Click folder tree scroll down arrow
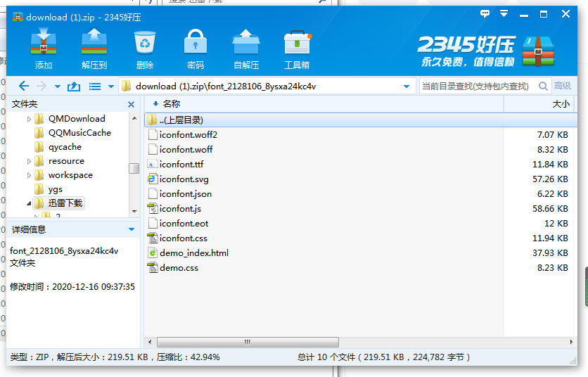Viewport: 588px width, 377px height. pos(134,212)
